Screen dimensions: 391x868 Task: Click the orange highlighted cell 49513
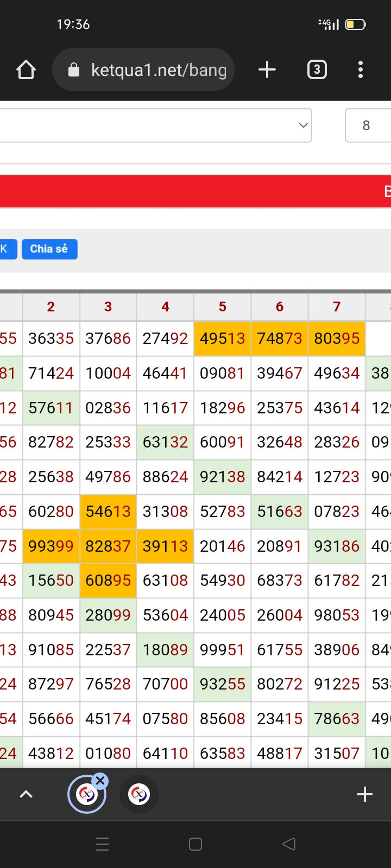(x=223, y=339)
